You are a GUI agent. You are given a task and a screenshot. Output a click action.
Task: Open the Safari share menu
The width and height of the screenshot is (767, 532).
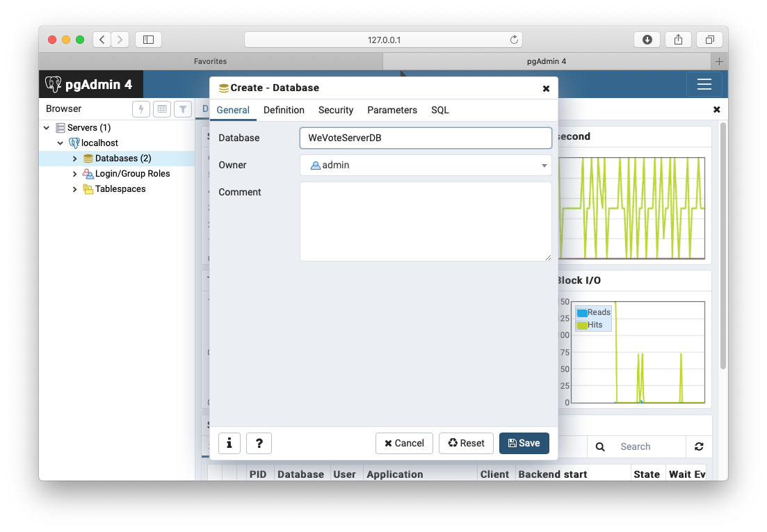point(678,40)
